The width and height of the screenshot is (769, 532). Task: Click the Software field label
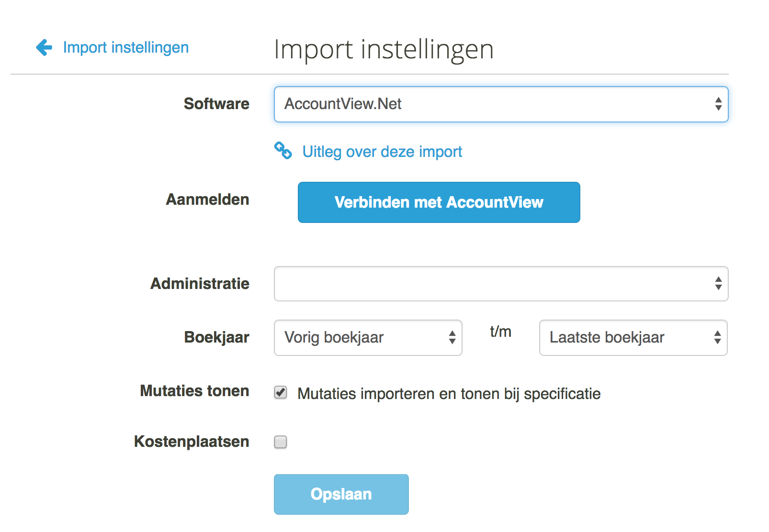click(x=216, y=104)
